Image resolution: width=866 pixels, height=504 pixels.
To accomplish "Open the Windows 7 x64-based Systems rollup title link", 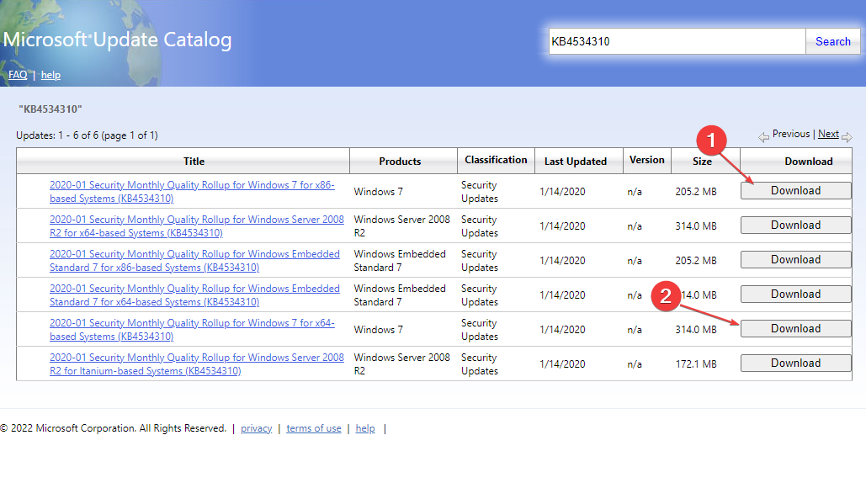I will tap(192, 330).
